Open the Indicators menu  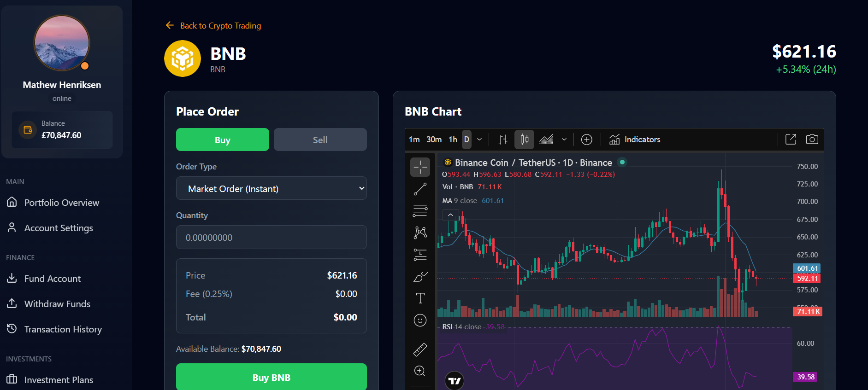point(635,140)
